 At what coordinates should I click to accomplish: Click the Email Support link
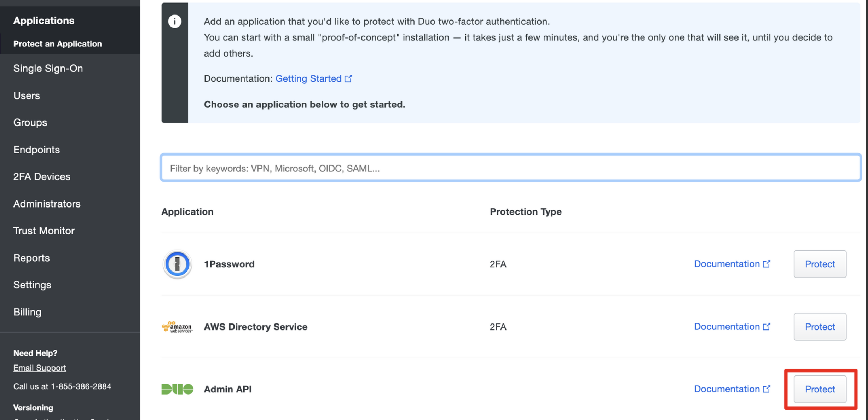click(x=40, y=368)
